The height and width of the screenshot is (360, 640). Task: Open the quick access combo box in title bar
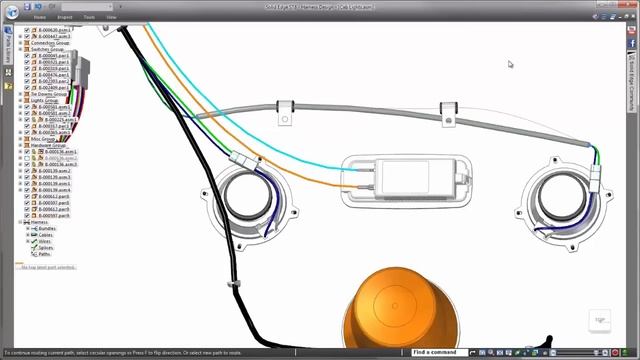pos(87,7)
